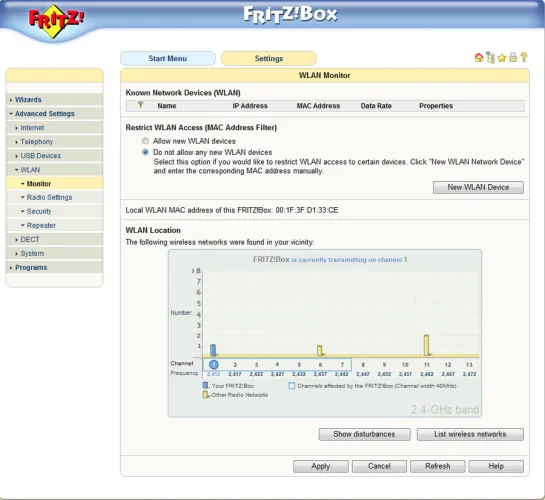Expand the USB Devices section

54,156
